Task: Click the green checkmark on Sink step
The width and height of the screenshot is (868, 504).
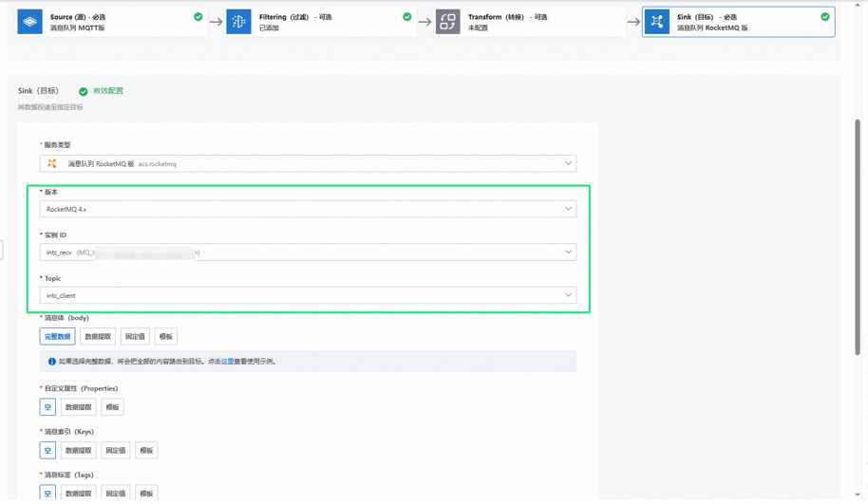Action: click(x=825, y=16)
